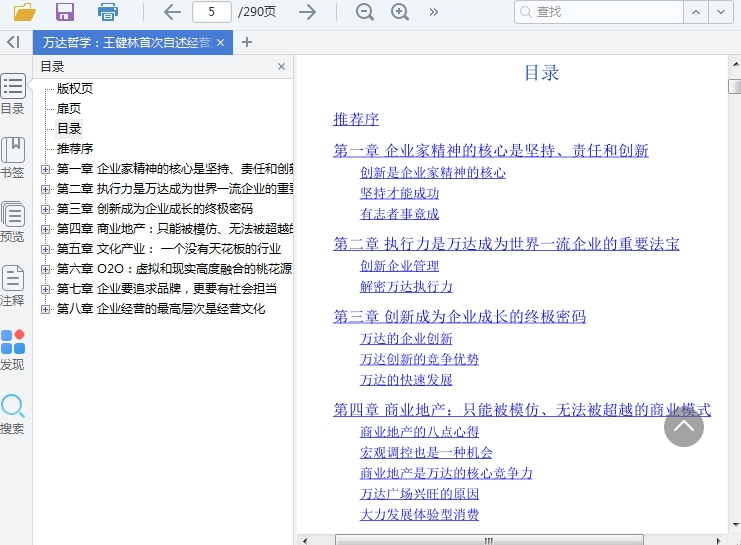Open 商业地产的八点心得 link
This screenshot has width=741, height=545.
coord(419,432)
